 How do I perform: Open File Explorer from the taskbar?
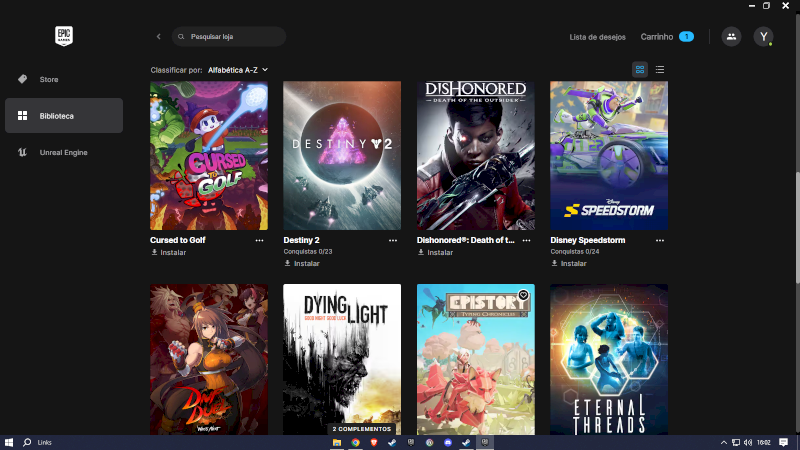(x=337, y=442)
